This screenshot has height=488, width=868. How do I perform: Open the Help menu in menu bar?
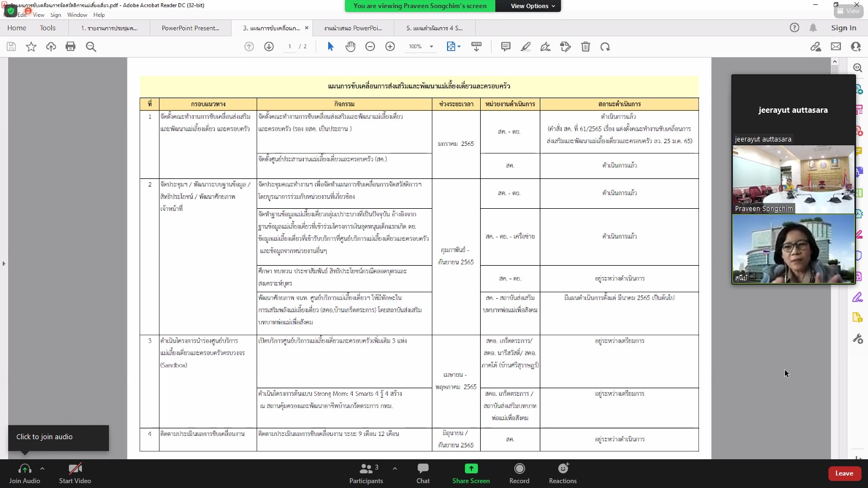point(99,15)
